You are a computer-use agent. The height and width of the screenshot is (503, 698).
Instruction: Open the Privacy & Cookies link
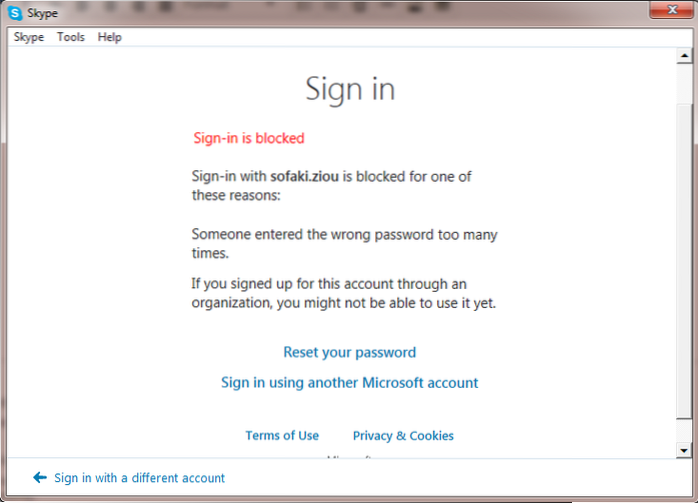pos(403,435)
